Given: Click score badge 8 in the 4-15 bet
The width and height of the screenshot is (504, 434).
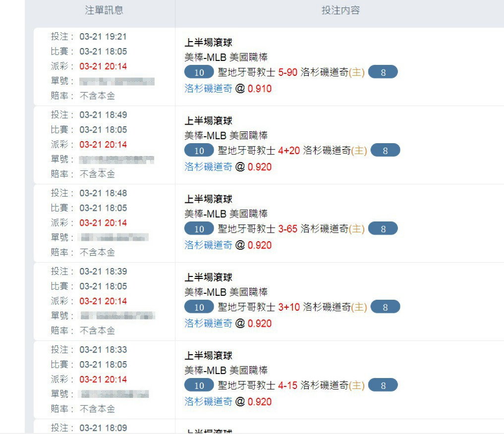Looking at the screenshot, I should (x=383, y=385).
